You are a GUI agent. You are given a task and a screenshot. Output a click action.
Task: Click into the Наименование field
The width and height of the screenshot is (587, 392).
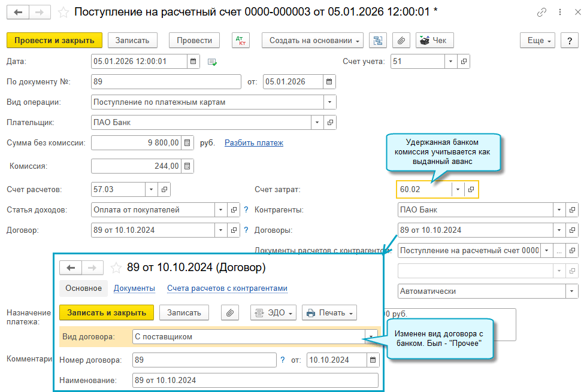[255, 380]
